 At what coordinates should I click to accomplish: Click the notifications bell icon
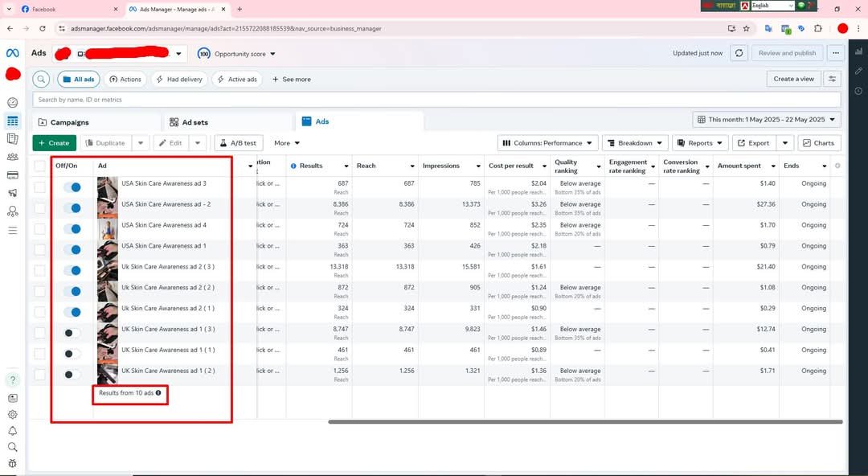13,431
